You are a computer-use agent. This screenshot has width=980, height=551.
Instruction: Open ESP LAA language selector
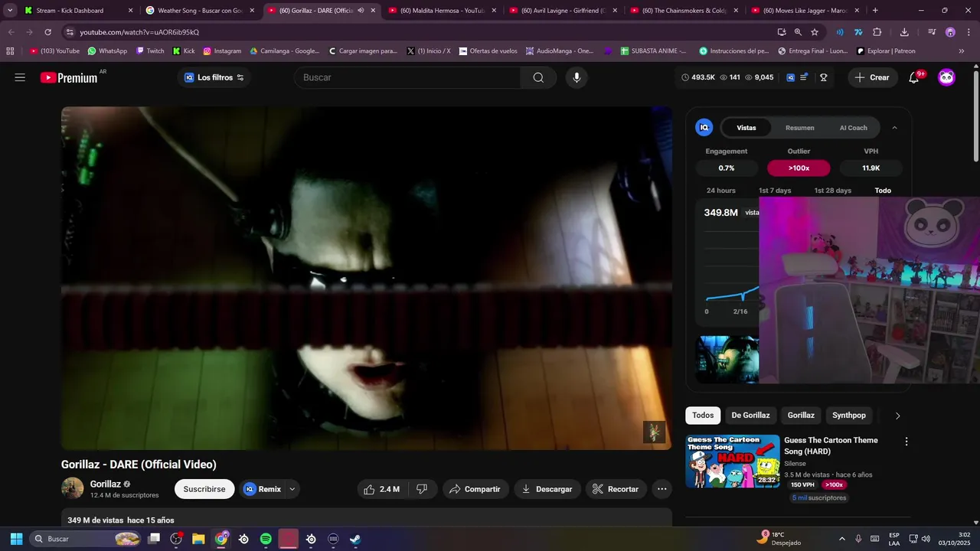[894, 539]
